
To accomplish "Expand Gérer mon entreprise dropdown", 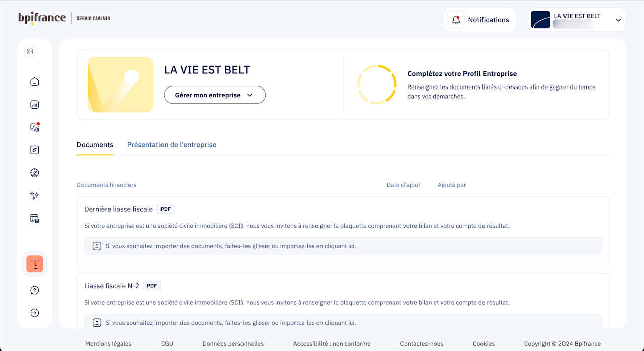I will (x=215, y=95).
